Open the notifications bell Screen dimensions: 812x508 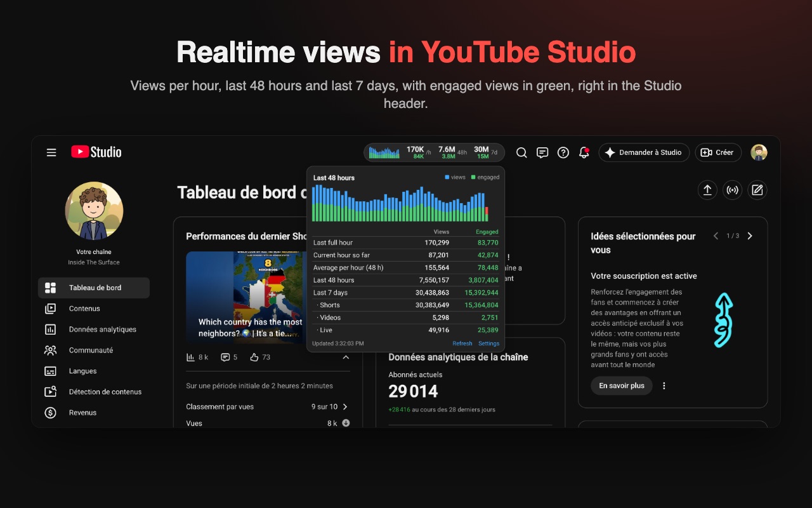click(x=584, y=152)
